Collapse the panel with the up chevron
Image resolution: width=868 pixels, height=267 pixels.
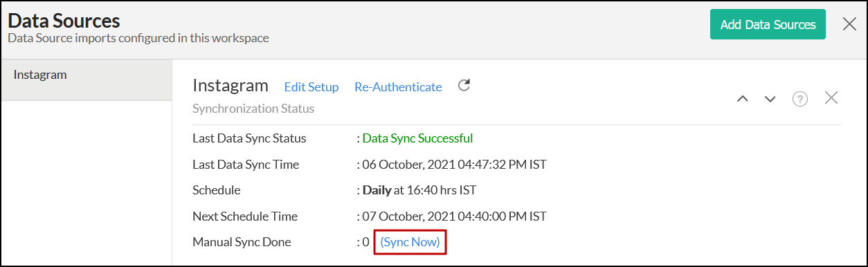(743, 99)
